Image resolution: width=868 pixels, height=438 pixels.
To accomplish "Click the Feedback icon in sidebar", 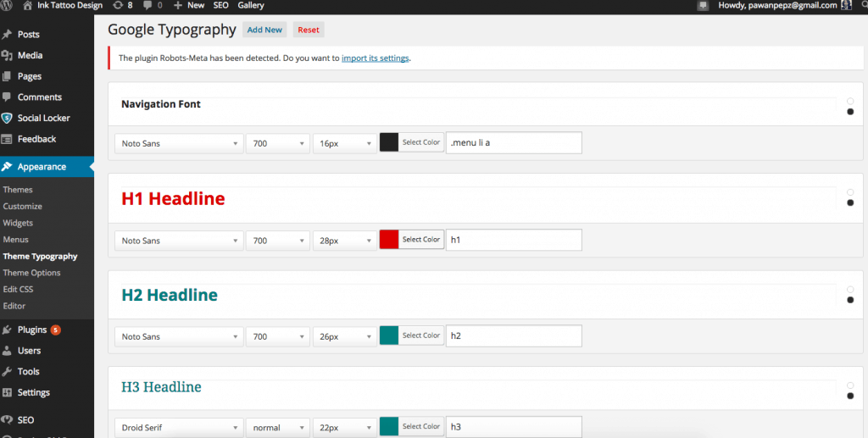I will point(7,139).
